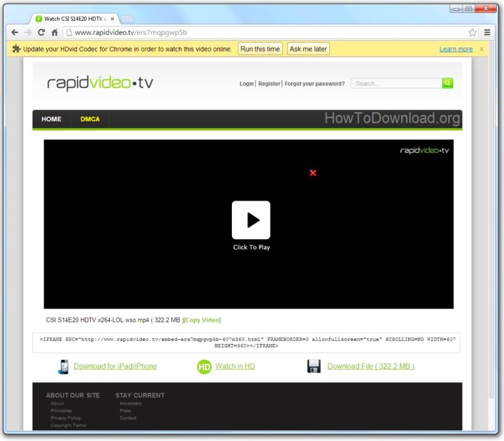Click the large Click To Play button
The height and width of the screenshot is (441, 504).
[251, 219]
